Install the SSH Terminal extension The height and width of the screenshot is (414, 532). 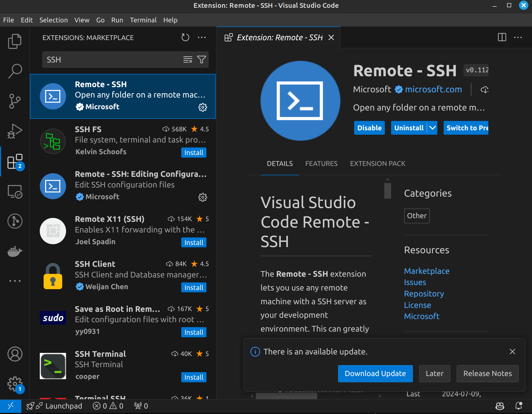(x=194, y=377)
